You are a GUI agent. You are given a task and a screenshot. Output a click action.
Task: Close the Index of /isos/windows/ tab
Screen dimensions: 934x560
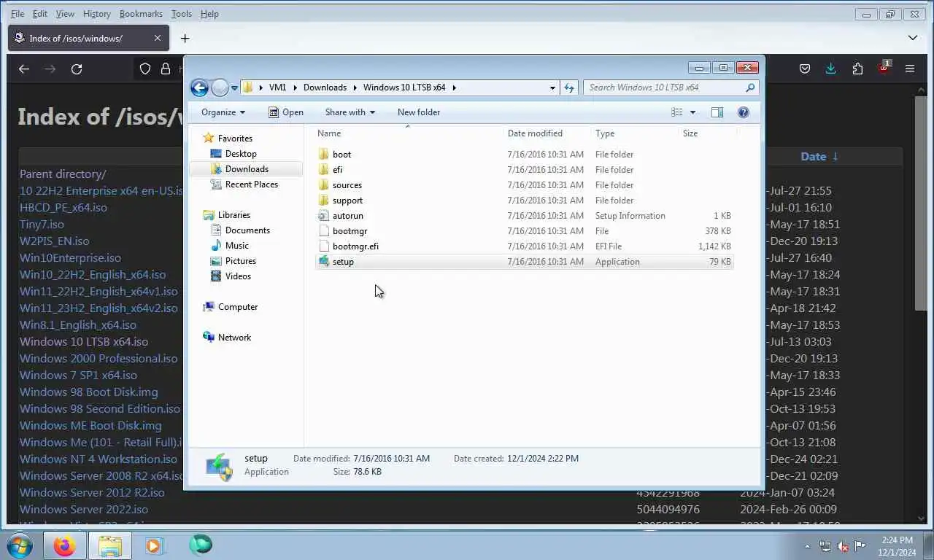[158, 38]
